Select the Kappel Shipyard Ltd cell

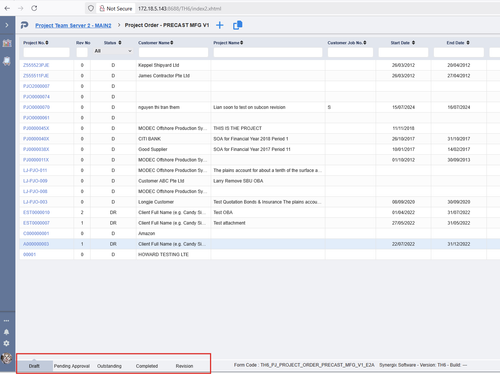click(x=173, y=65)
